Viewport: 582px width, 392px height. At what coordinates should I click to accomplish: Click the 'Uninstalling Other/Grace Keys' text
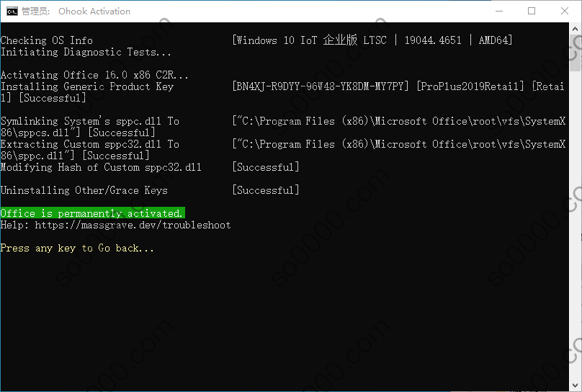[x=84, y=190]
